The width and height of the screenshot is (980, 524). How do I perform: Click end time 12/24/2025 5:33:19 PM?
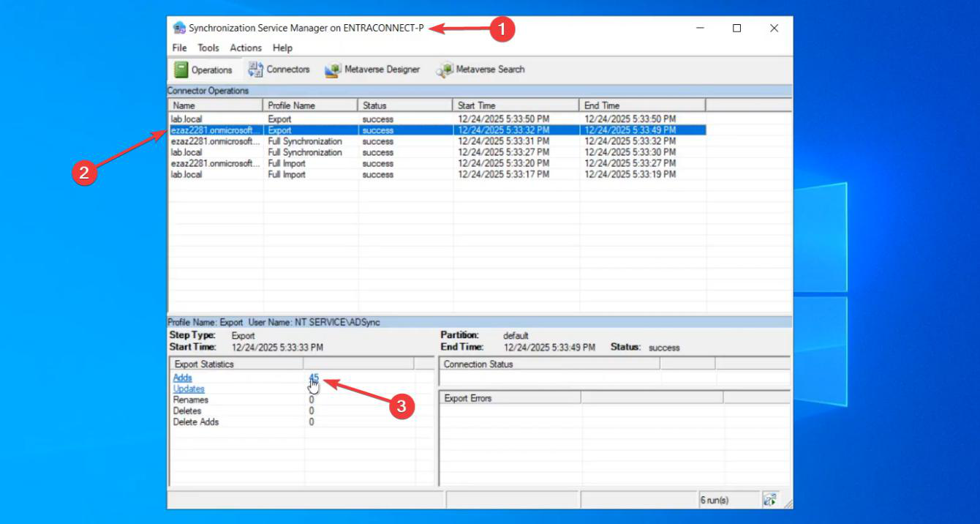630,174
